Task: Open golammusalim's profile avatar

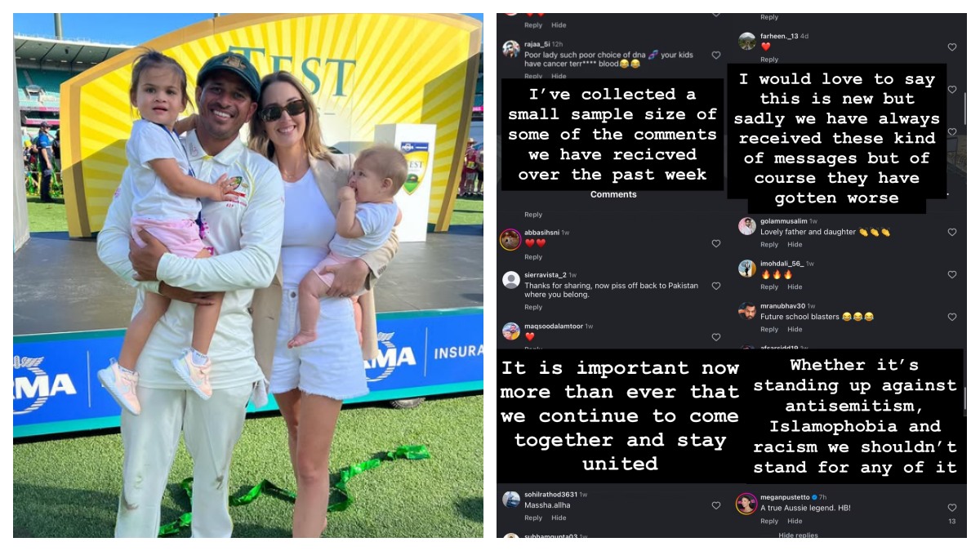Action: pyautogui.click(x=747, y=226)
